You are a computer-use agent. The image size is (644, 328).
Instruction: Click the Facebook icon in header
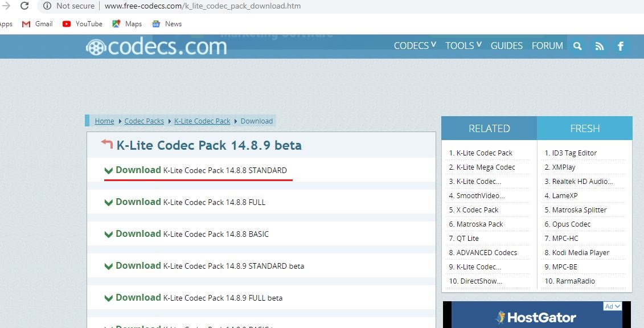tap(621, 46)
